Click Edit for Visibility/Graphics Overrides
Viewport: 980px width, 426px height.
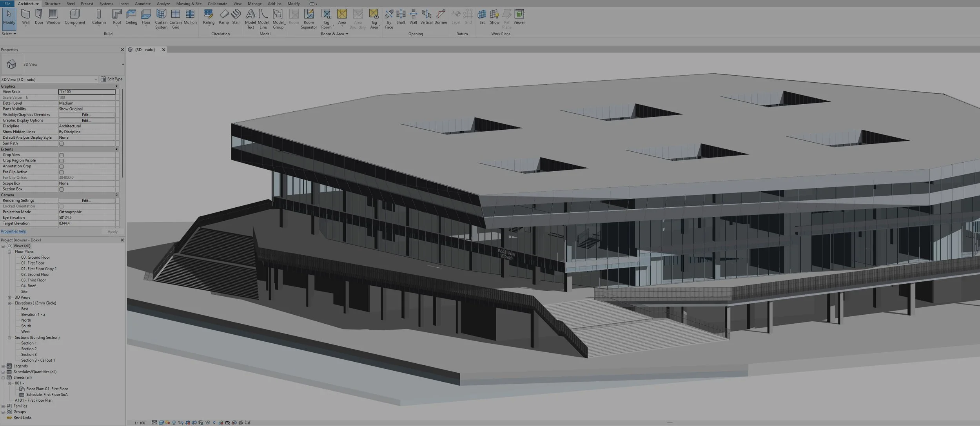tap(86, 114)
